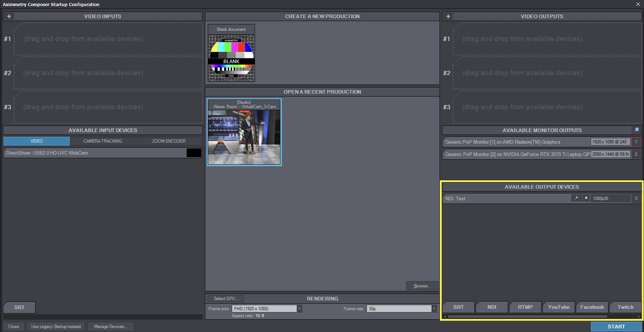Screen dimensions: 644x332
Task: Open News Room VirtualCam recent production
Action: click(x=244, y=132)
